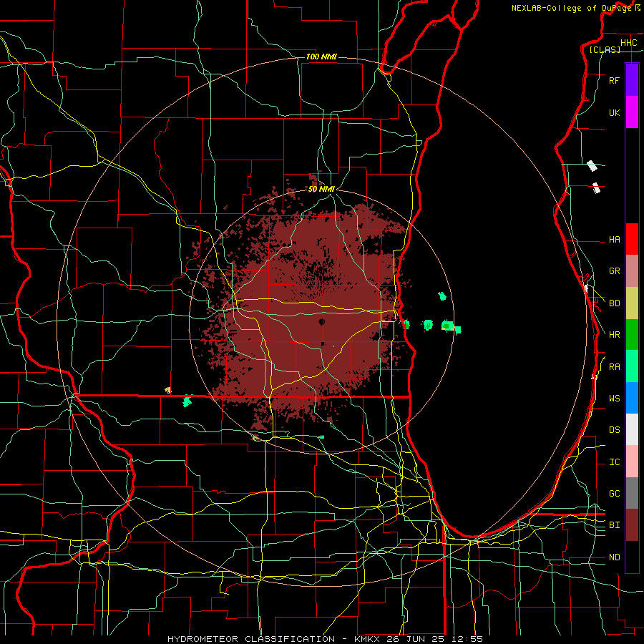
Task: Pick the brown BI biological swatch
Action: 632,525
